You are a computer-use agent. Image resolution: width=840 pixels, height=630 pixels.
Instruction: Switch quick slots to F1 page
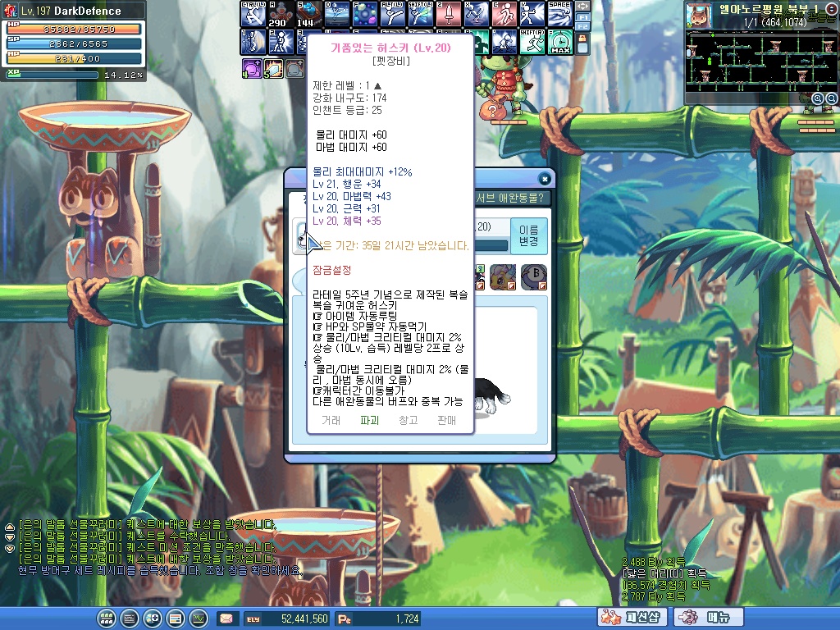583,17
